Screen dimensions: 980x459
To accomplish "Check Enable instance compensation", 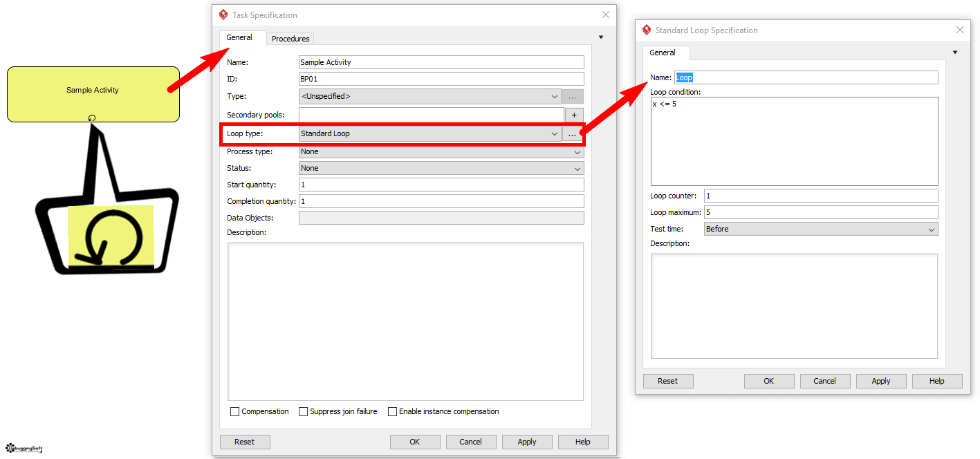I will click(392, 411).
